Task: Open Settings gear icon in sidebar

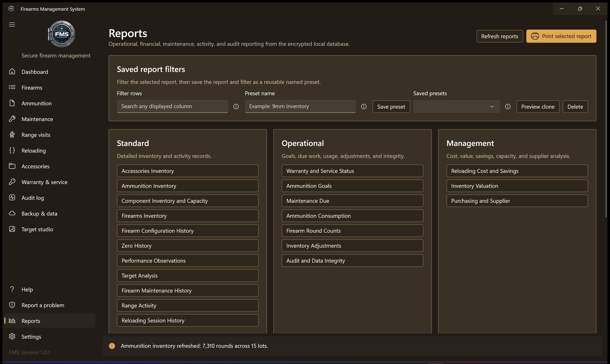Action: coord(12,336)
